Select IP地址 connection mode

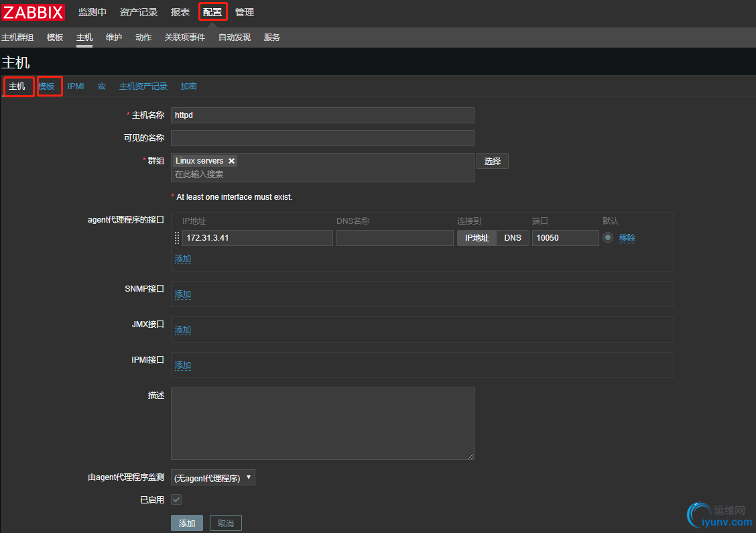coord(477,238)
